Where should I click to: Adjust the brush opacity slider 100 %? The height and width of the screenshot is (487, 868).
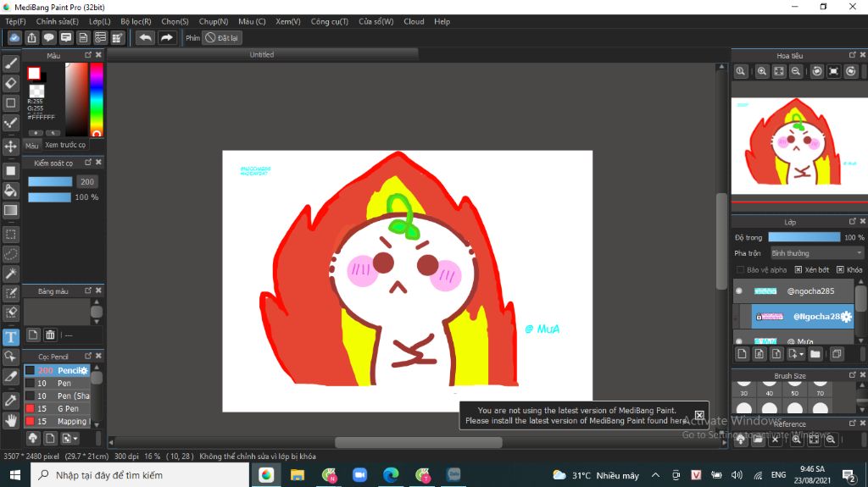(x=50, y=197)
